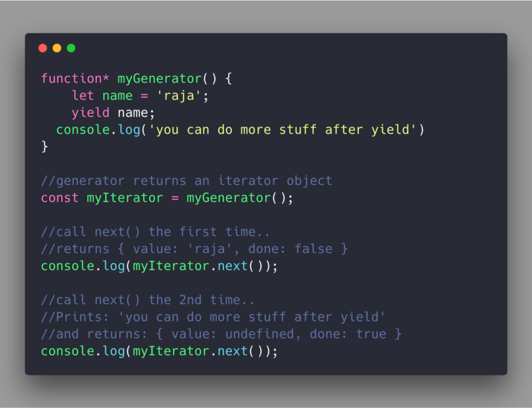Click the 'const' keyword
The height and width of the screenshot is (408, 532).
[60, 198]
